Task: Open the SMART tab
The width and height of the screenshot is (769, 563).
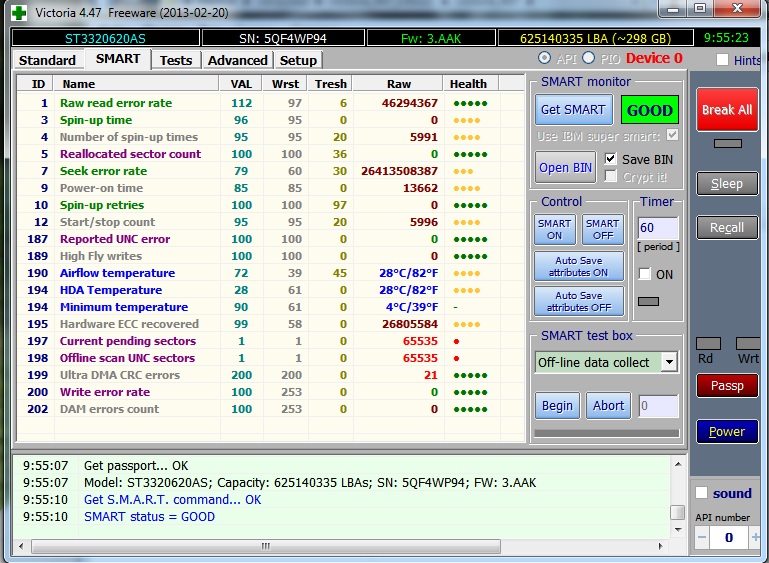Action: (118, 59)
